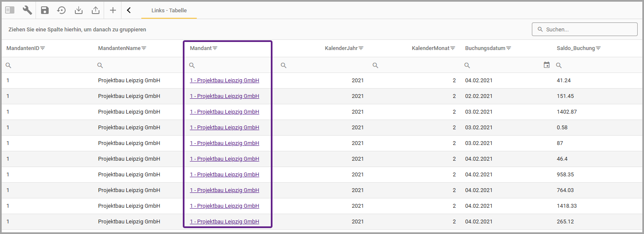Viewport: 644px width, 234px height.
Task: Click the Suchen search field
Action: click(588, 29)
